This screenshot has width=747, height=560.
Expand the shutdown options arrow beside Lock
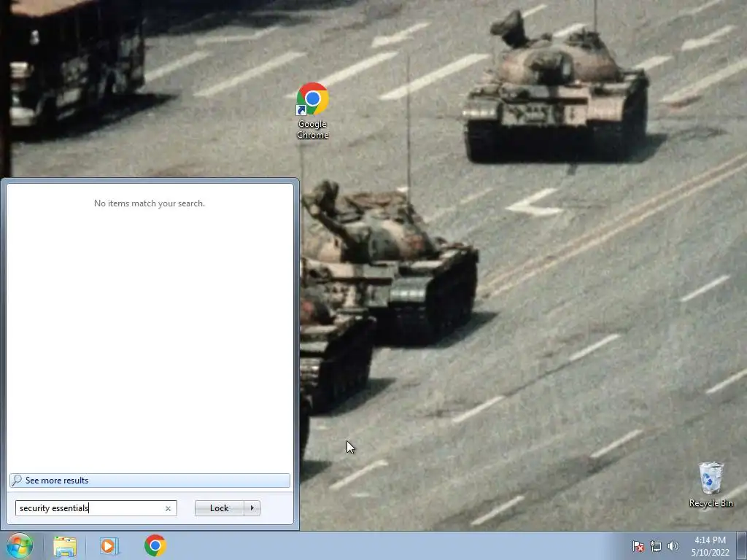[x=252, y=508]
